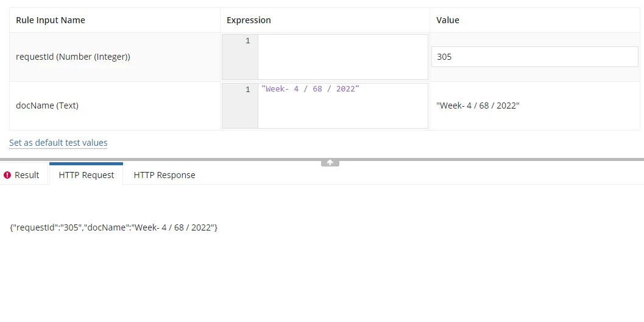
Task: Click the 'Value' column header
Action: 448,20
